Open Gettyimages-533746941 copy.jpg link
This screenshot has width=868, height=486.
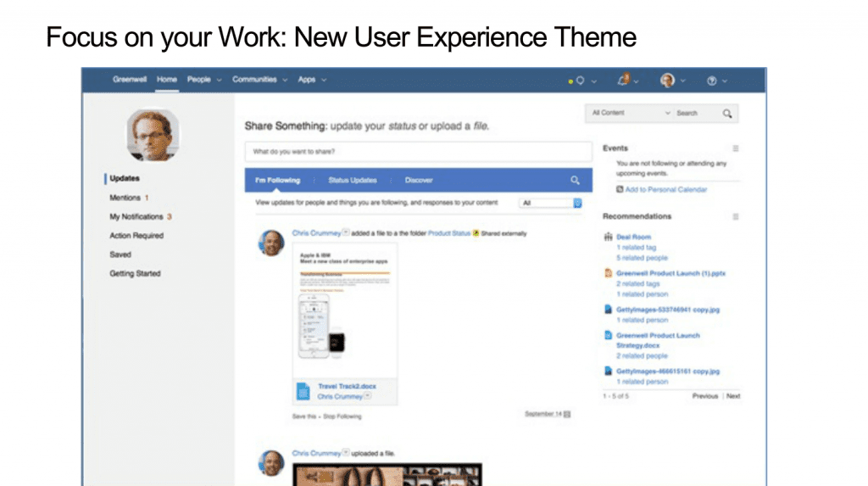(x=668, y=310)
